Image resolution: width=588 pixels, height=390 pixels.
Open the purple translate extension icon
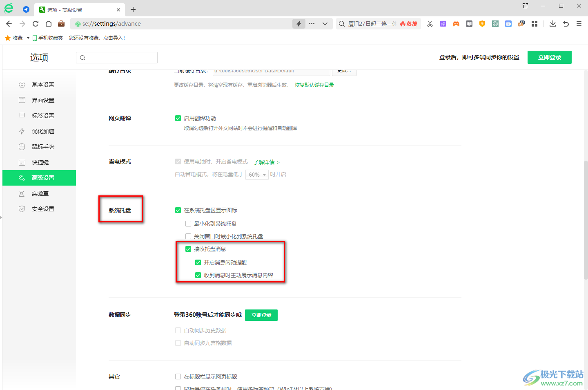pyautogui.click(x=443, y=24)
